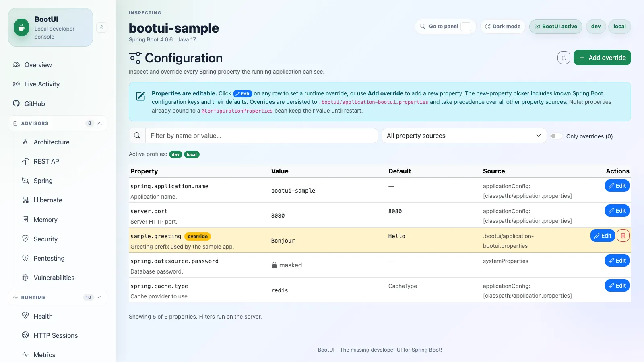Click the Hibernate database icon
The image size is (644, 362).
(x=25, y=200)
